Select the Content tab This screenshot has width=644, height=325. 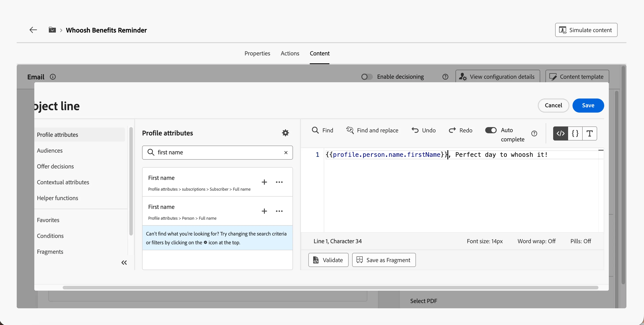[x=320, y=53]
